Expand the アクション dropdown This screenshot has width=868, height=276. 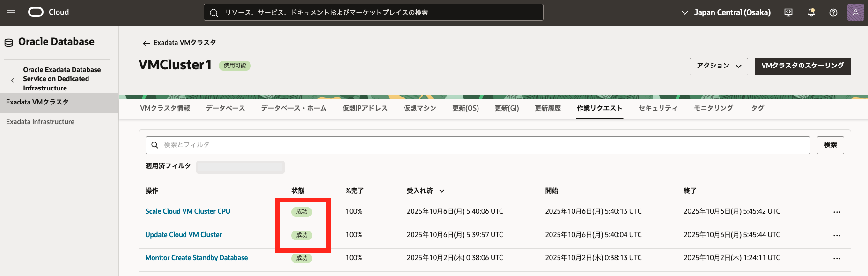pos(718,66)
